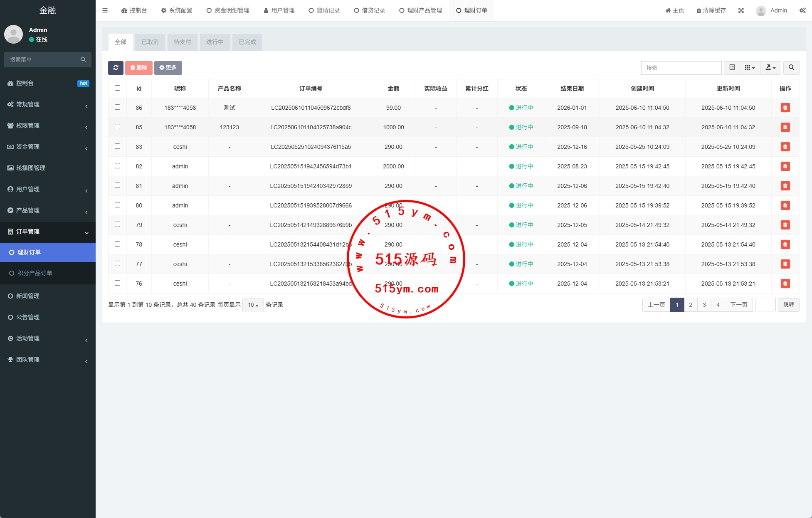The width and height of the screenshot is (812, 518).
Task: Click the sidebar menu search icon
Action: [x=83, y=59]
